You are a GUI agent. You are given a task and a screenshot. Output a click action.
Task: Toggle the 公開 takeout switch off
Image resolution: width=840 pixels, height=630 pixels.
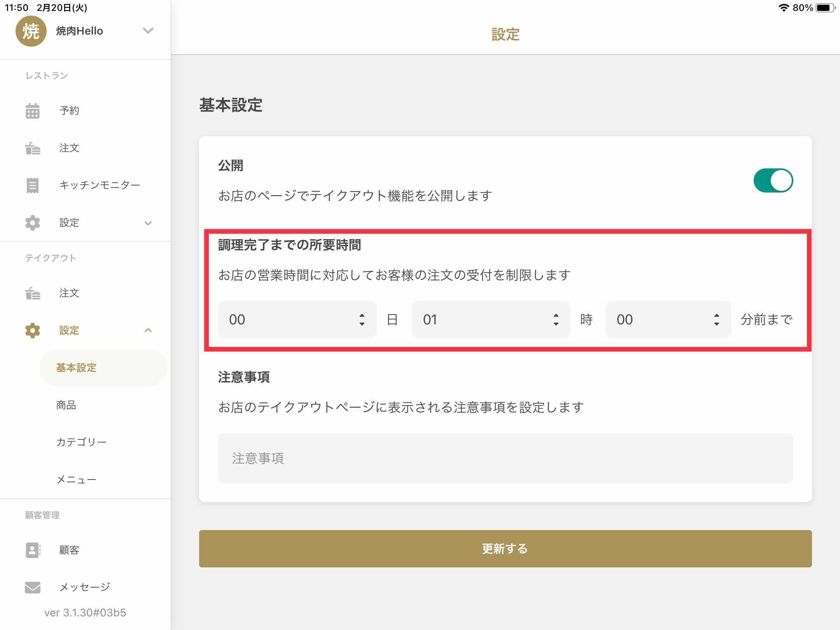[x=773, y=180]
